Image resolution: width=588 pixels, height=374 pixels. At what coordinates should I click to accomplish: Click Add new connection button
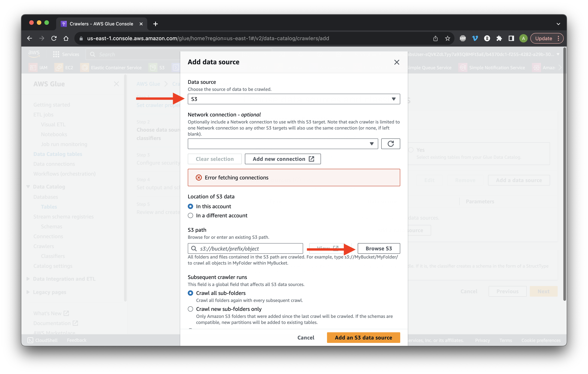tap(283, 159)
